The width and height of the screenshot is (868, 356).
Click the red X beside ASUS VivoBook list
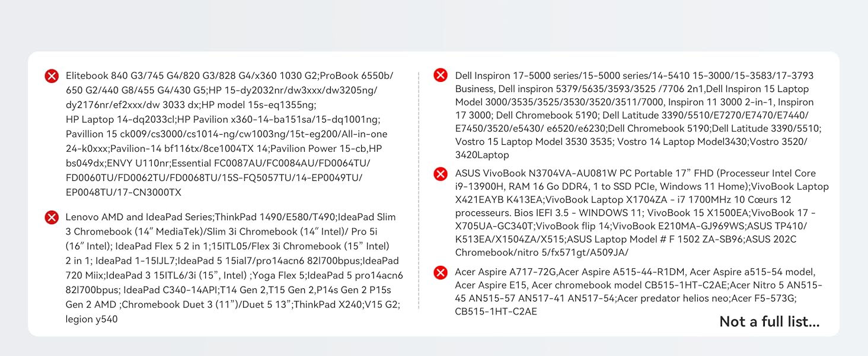441,174
